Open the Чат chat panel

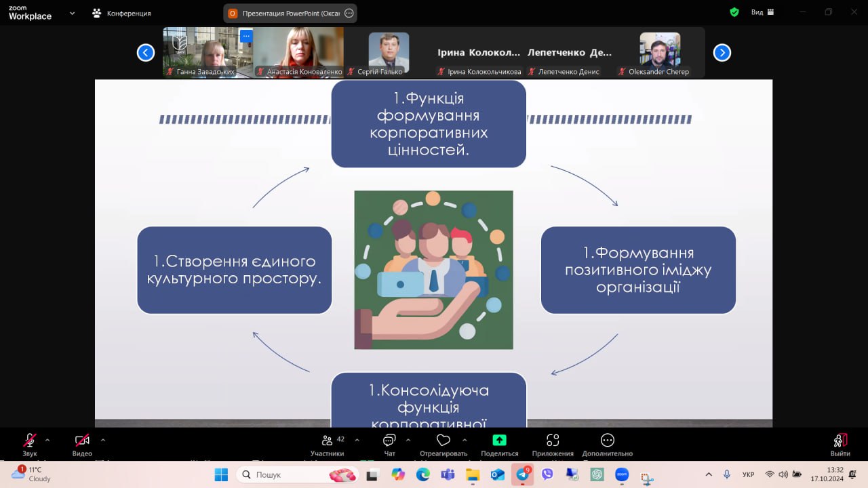click(389, 445)
